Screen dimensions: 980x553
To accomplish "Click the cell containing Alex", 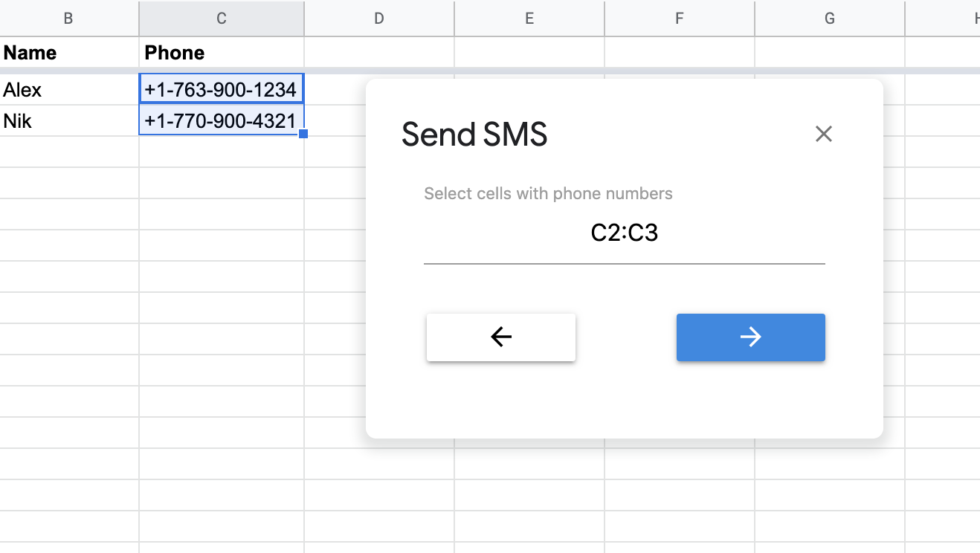I will pyautogui.click(x=67, y=89).
